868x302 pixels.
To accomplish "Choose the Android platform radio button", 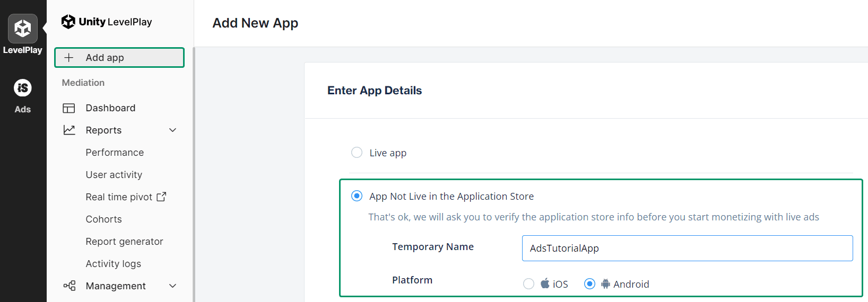I will 589,284.
